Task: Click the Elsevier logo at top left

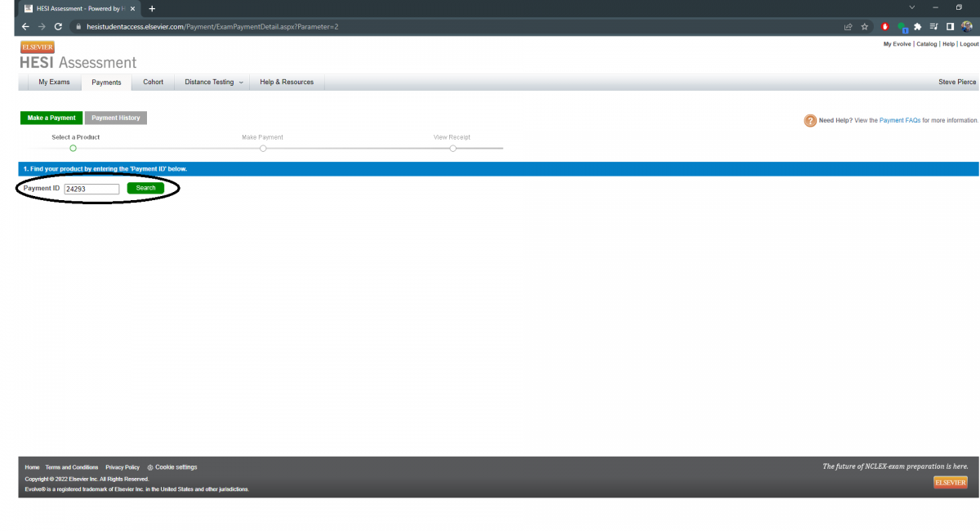Action: 38,47
